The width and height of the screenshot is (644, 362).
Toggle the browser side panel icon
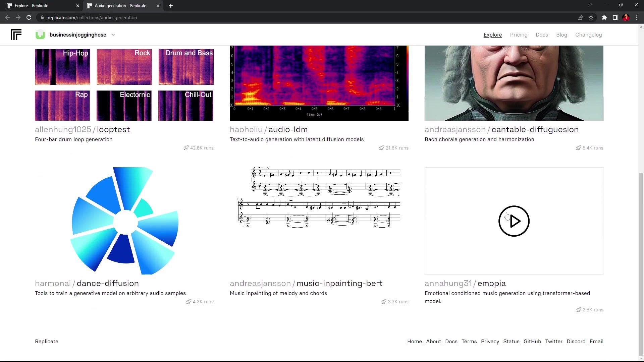615,17
